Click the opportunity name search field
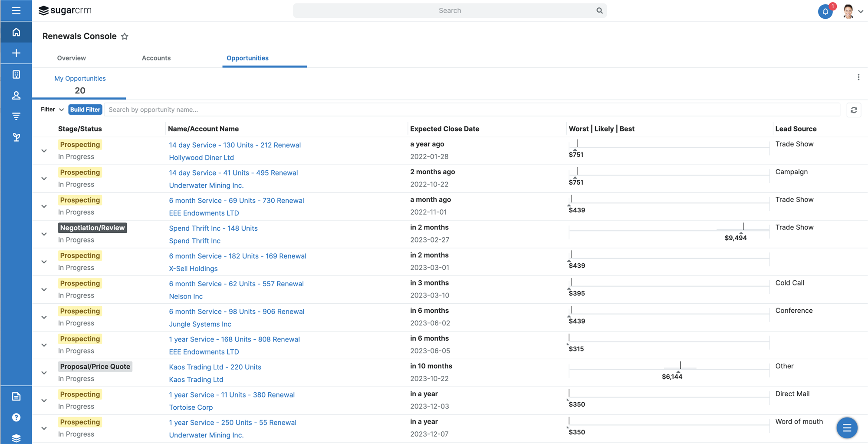 [x=472, y=109]
